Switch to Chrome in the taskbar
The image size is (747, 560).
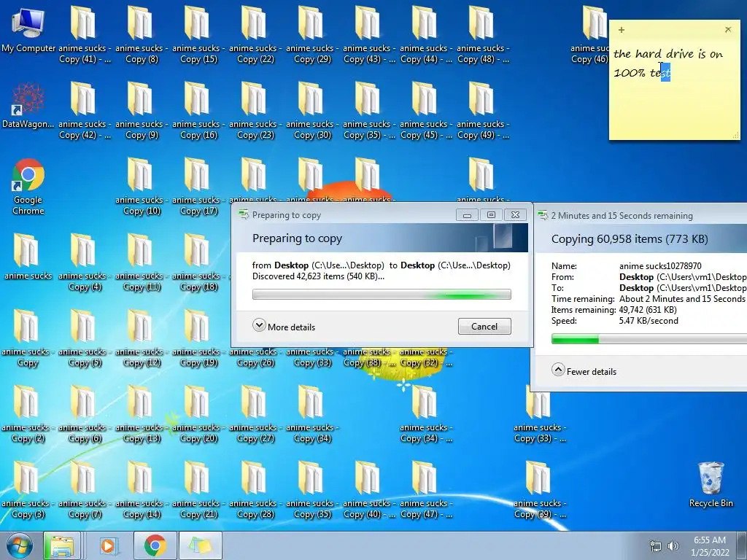(x=155, y=545)
